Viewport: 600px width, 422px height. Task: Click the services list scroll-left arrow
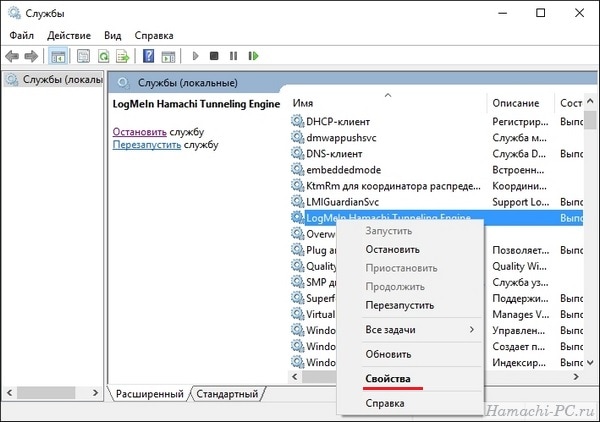point(295,376)
